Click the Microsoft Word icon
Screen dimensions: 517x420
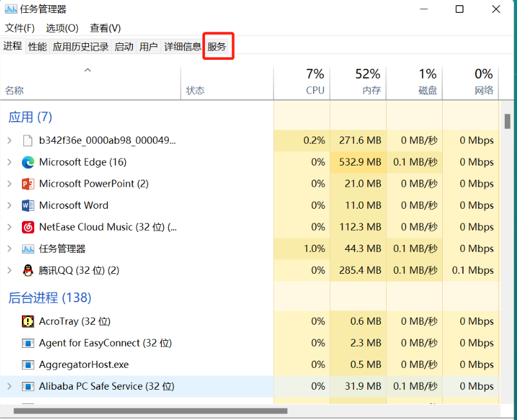pyautogui.click(x=27, y=205)
